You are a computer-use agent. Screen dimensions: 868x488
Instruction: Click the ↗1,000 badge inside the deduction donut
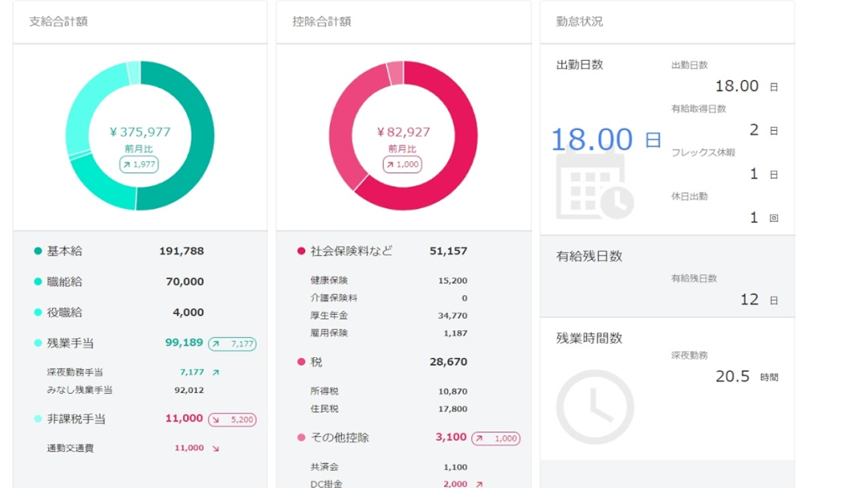402,164
